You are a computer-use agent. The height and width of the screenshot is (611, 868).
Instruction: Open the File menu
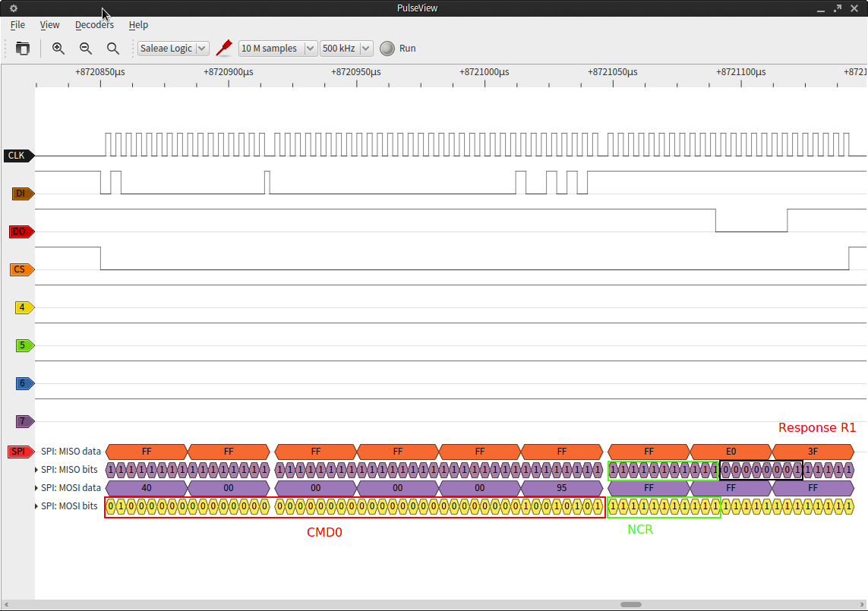pyautogui.click(x=17, y=25)
